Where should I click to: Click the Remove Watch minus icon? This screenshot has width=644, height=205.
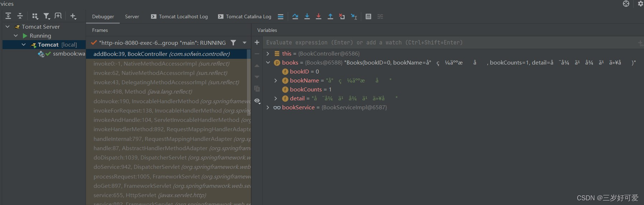[x=257, y=54]
